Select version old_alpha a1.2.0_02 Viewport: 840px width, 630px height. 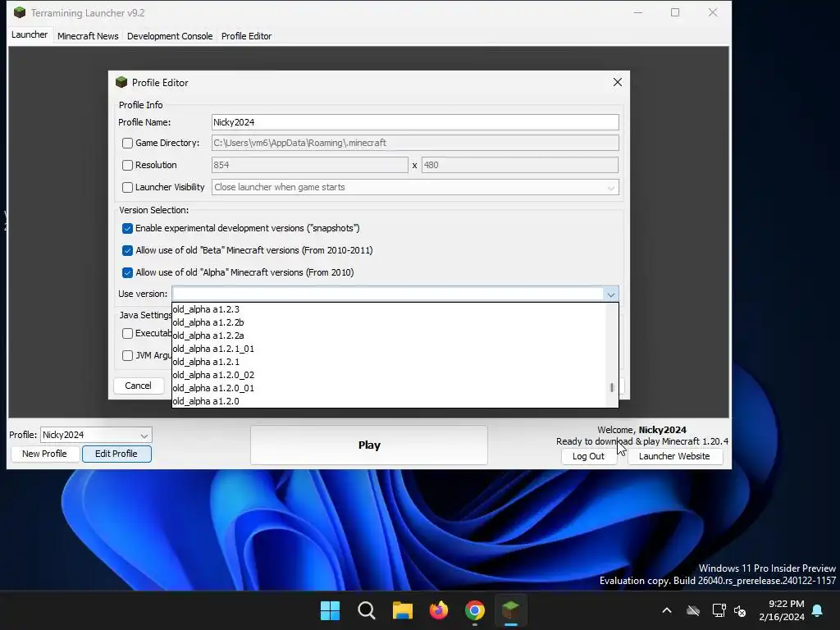tap(390, 375)
